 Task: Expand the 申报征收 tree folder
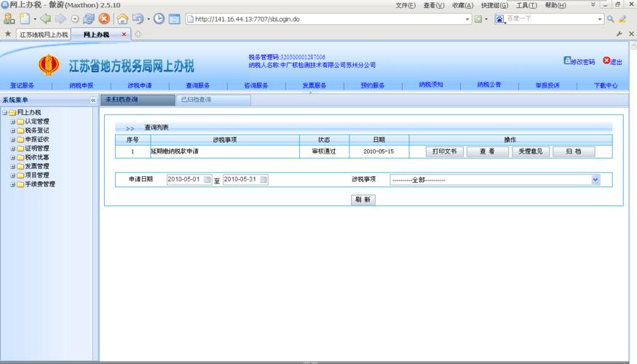(x=12, y=139)
